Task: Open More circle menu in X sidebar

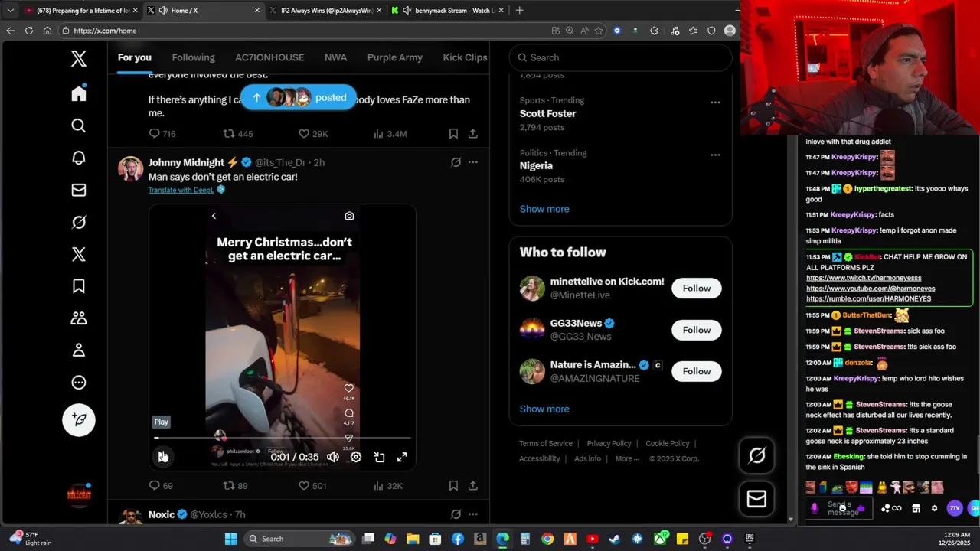Action: click(79, 383)
